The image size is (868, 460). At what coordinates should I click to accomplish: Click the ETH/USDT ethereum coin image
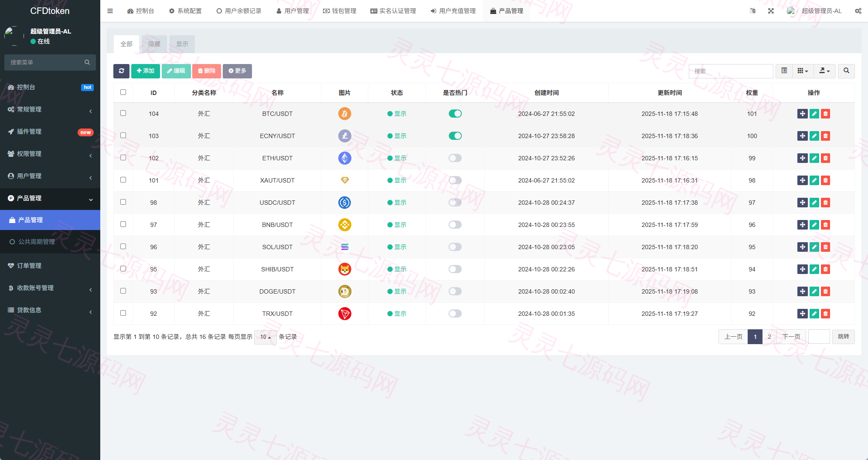tap(345, 158)
